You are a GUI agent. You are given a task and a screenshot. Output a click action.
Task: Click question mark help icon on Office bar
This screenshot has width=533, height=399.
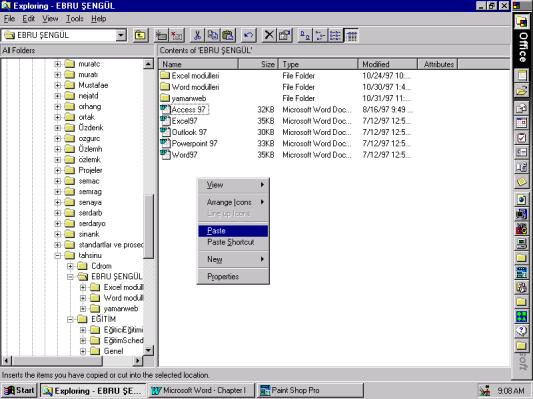tap(521, 330)
